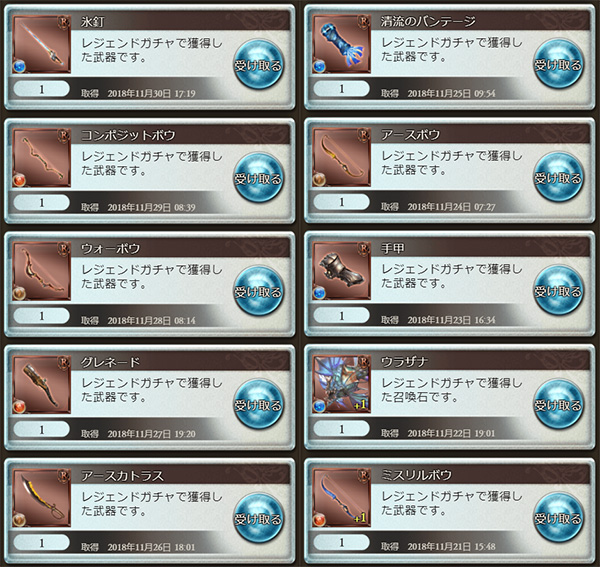Accept the アースカトラス weapon

pos(258,518)
